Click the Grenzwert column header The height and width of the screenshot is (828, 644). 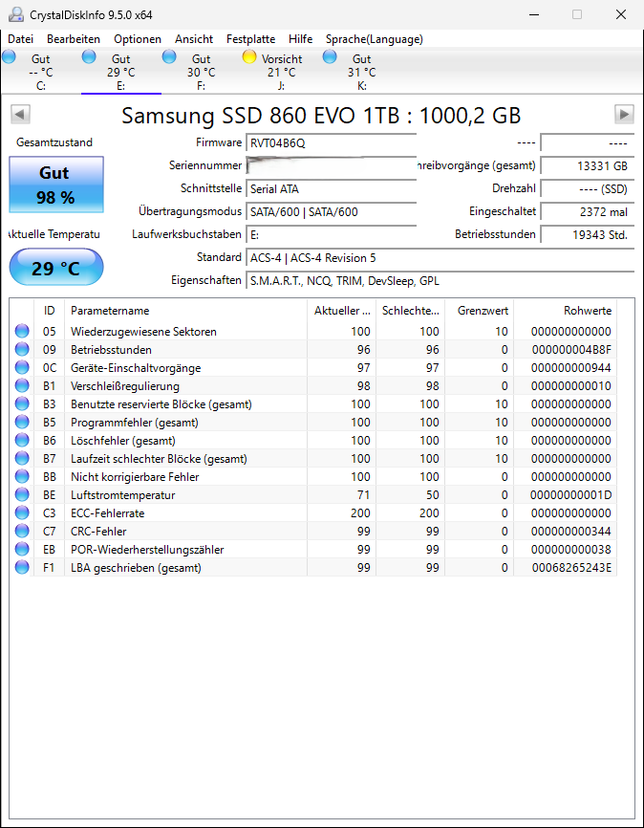pos(480,311)
